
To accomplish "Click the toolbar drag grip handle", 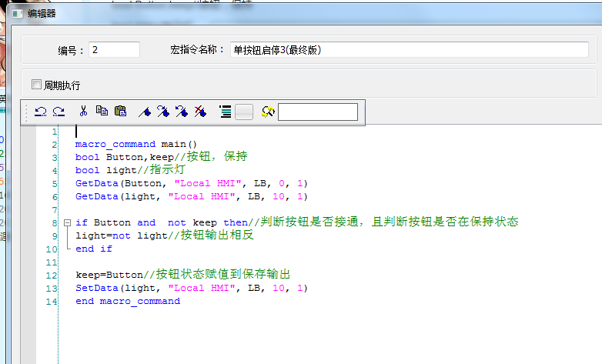I will click(28, 112).
